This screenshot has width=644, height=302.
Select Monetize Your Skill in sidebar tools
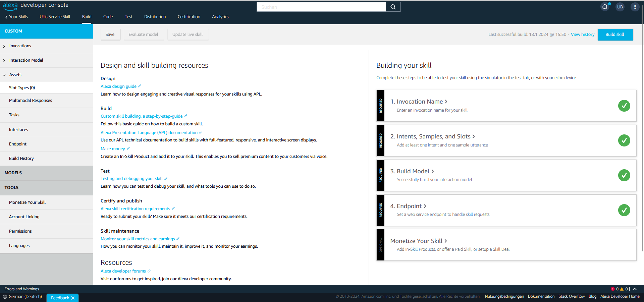(46, 202)
